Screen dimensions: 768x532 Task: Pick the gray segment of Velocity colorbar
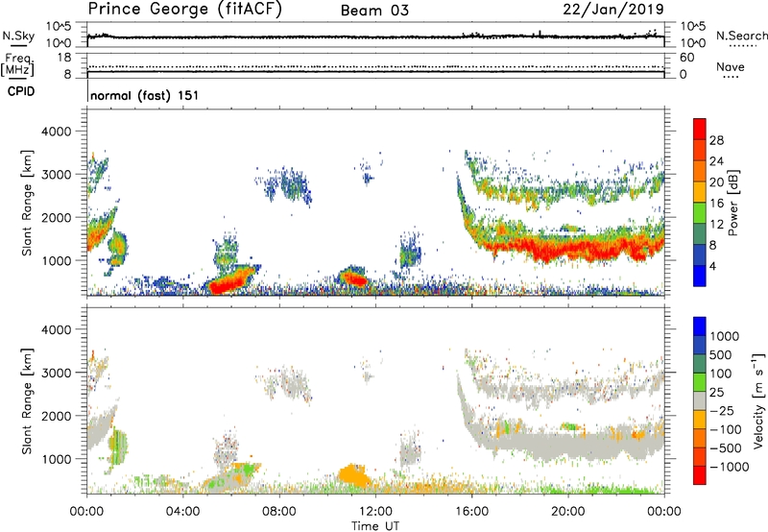click(x=700, y=400)
